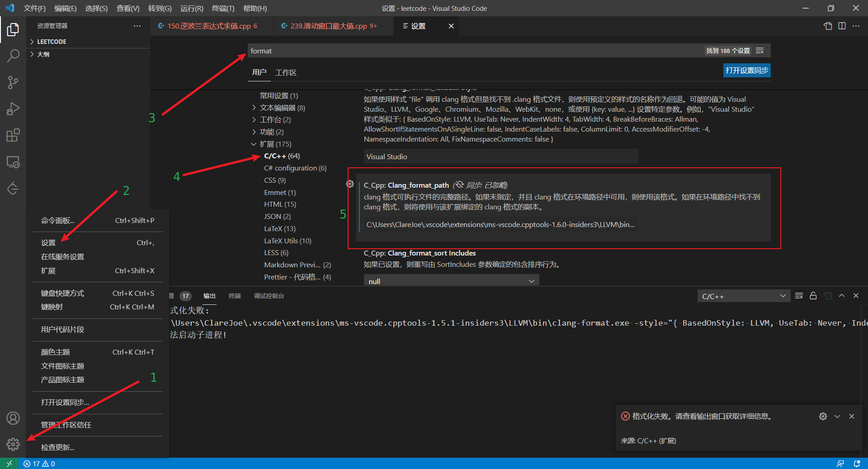Switch to the 239.滑动窗口最大值.cpp tab
Image resolution: width=868 pixels, height=469 pixels.
coord(333,26)
